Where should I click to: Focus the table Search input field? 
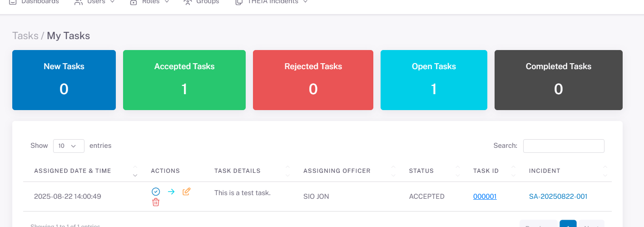click(564, 146)
